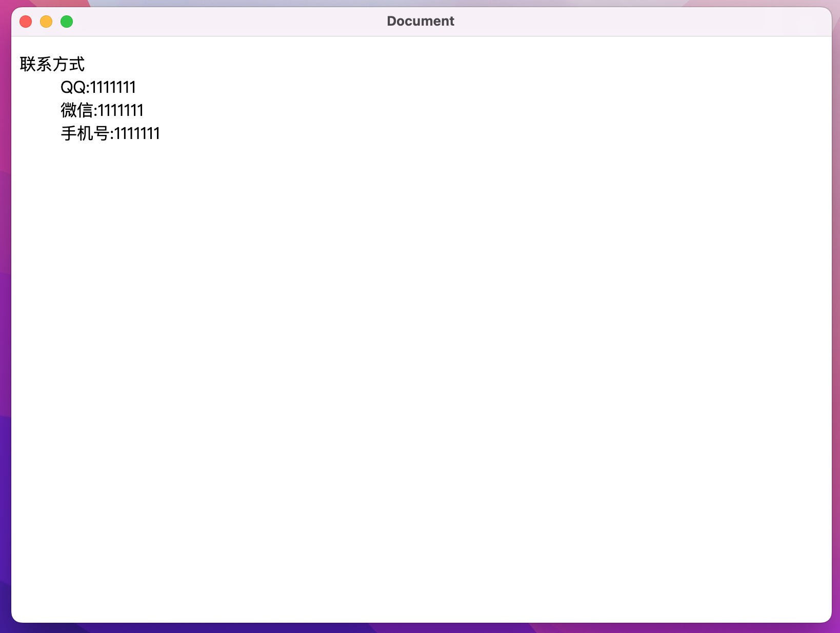Viewport: 840px width, 633px height.
Task: Maximize window with the green button
Action: click(x=67, y=22)
